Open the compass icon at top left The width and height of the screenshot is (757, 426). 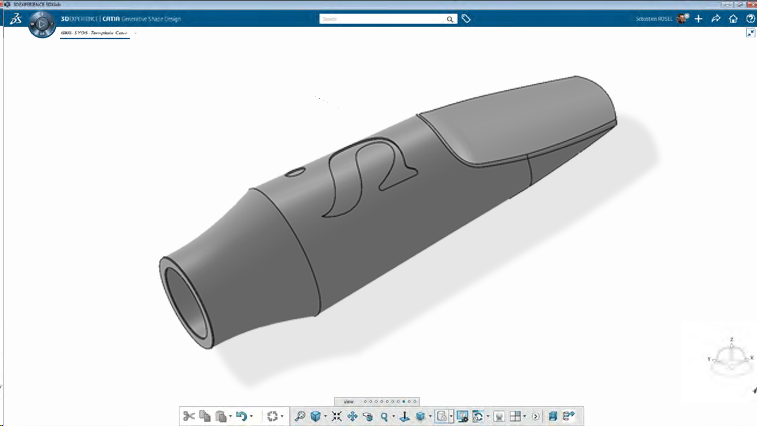(41, 21)
